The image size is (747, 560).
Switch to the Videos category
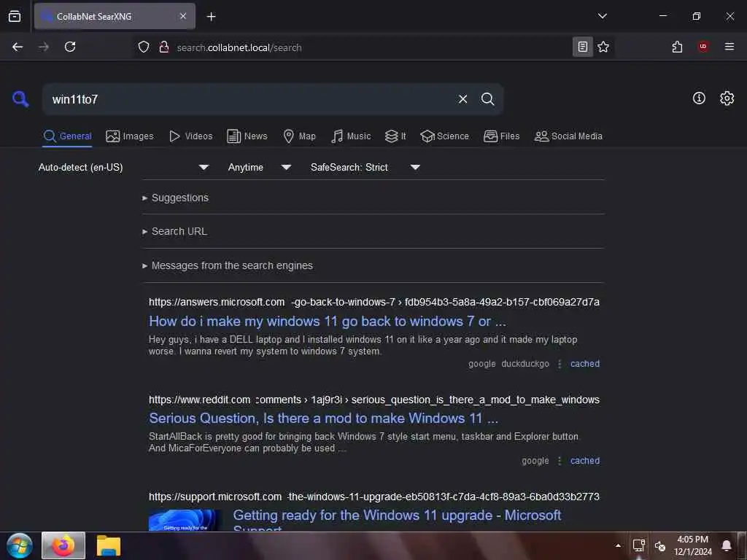[190, 136]
